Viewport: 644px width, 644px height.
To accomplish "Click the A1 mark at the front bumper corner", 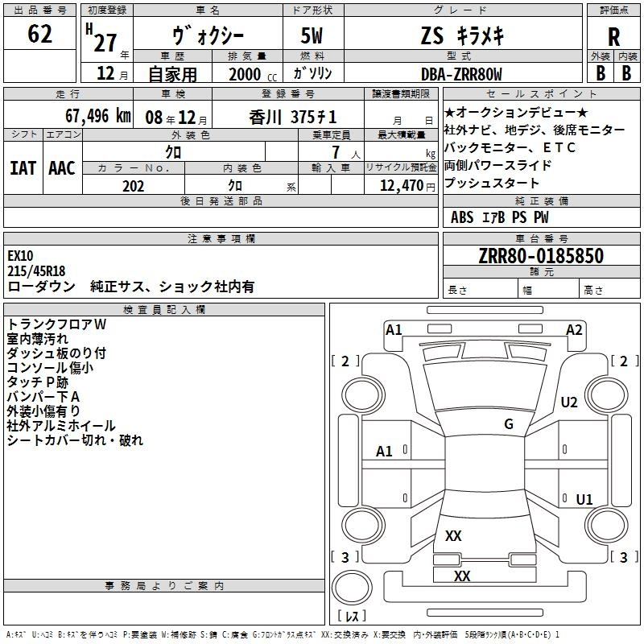I will (394, 330).
